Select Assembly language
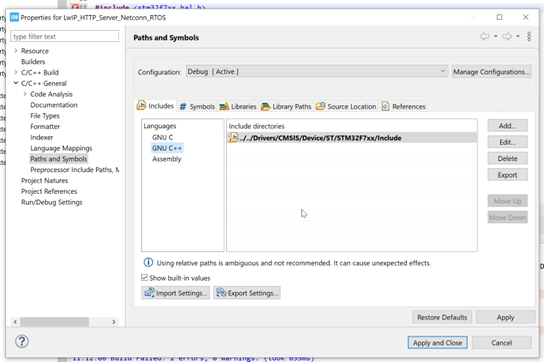 (167, 159)
